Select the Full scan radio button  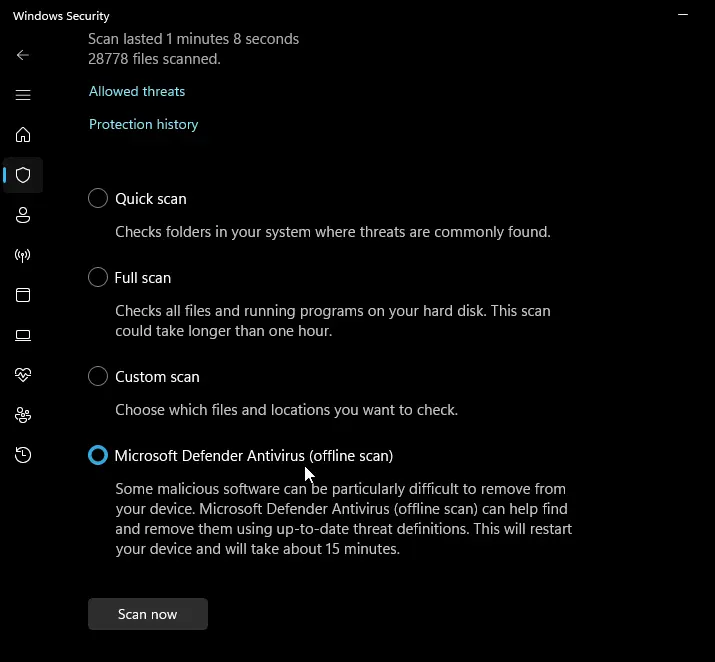98,277
